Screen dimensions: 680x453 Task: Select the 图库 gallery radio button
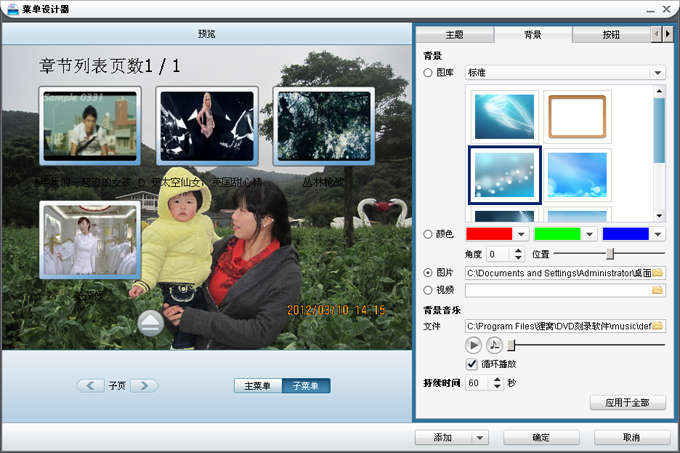pyautogui.click(x=428, y=72)
